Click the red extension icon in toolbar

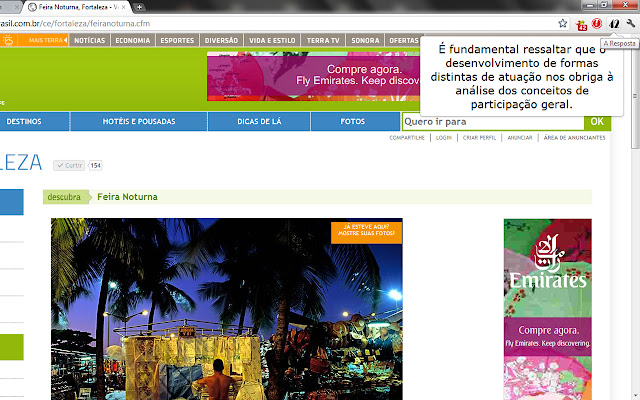[597, 22]
